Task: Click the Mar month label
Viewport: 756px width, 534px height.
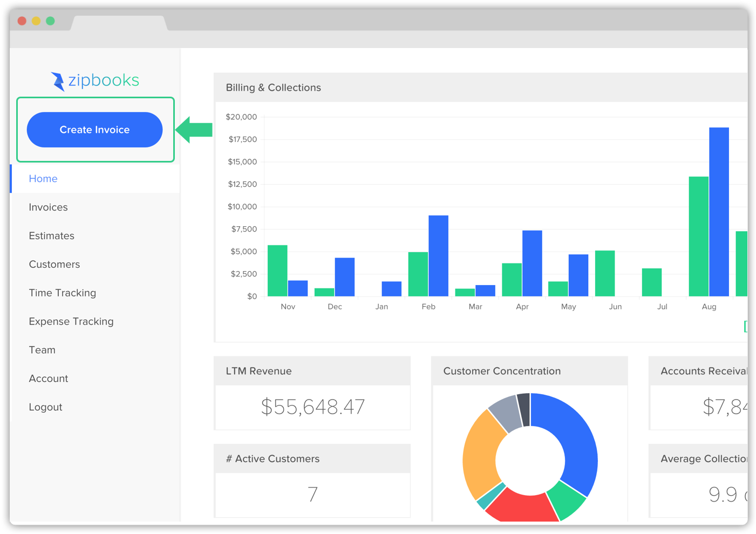Action: coord(475,307)
